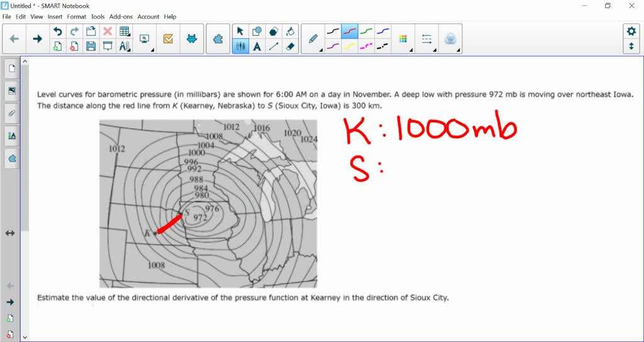Open the Gallery sidebar tab
The height and width of the screenshot is (342, 644).
coord(11,91)
